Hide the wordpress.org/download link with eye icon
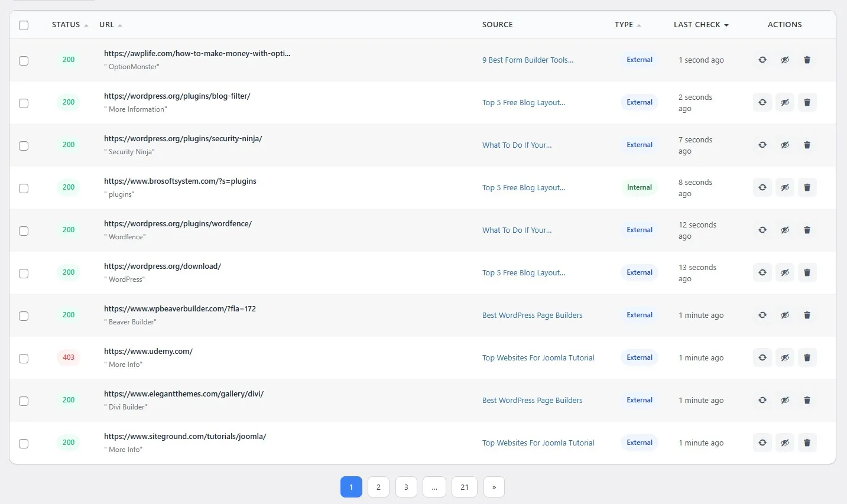 click(785, 272)
